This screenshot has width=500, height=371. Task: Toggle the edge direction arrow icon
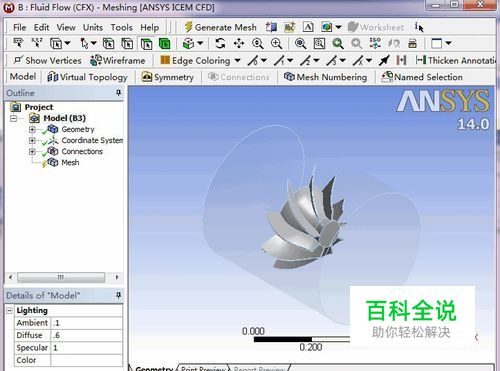384,60
